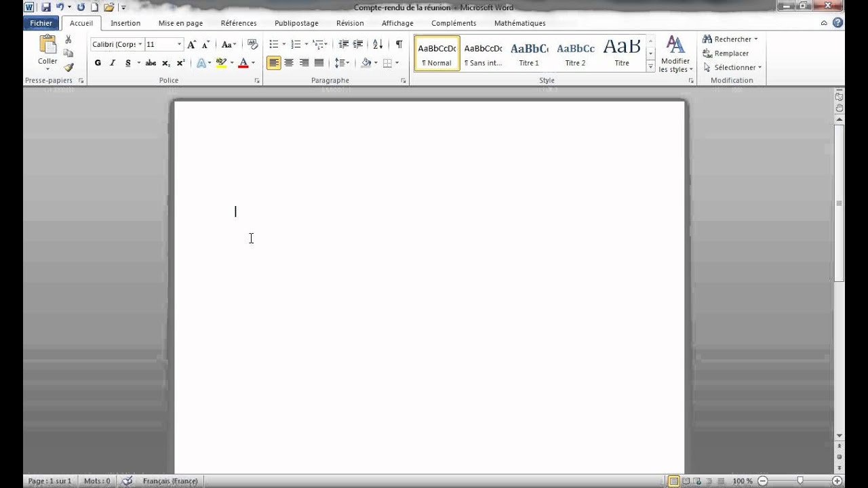868x488 pixels.
Task: Align text to the left
Action: (273, 62)
